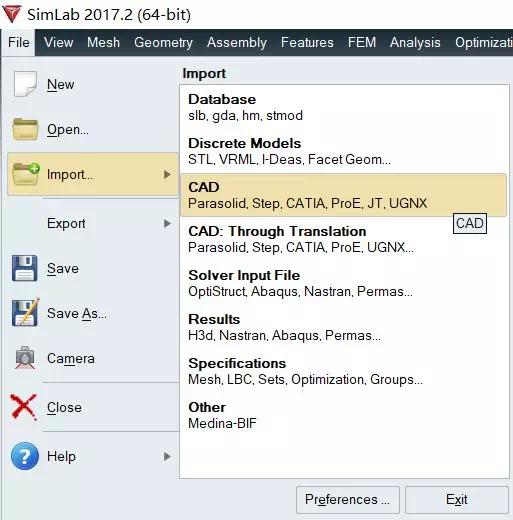Viewport: 513px width, 520px height.
Task: Click the Save floppy disk icon
Action: pyautogui.click(x=25, y=268)
